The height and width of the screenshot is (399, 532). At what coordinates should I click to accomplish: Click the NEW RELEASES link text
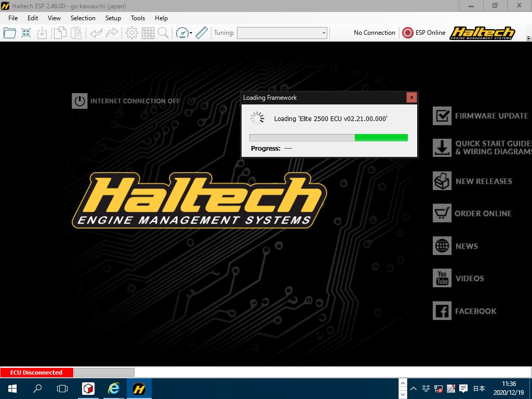tap(484, 181)
